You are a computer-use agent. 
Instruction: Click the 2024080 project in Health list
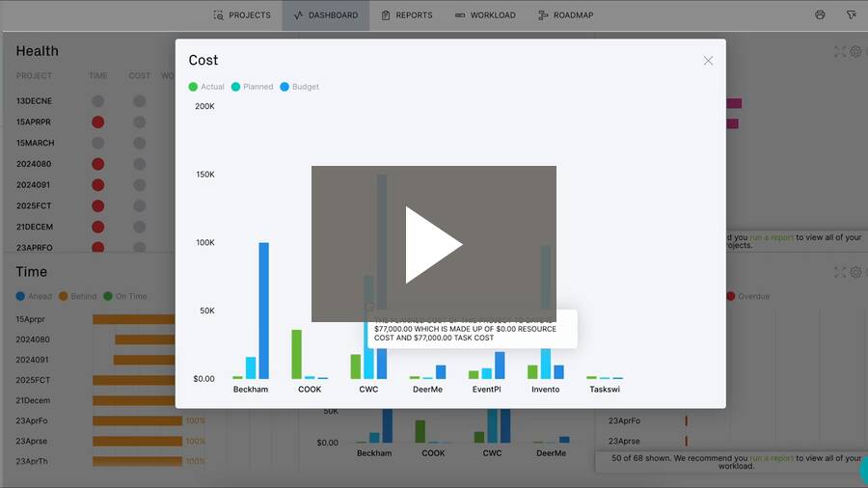[x=34, y=164]
